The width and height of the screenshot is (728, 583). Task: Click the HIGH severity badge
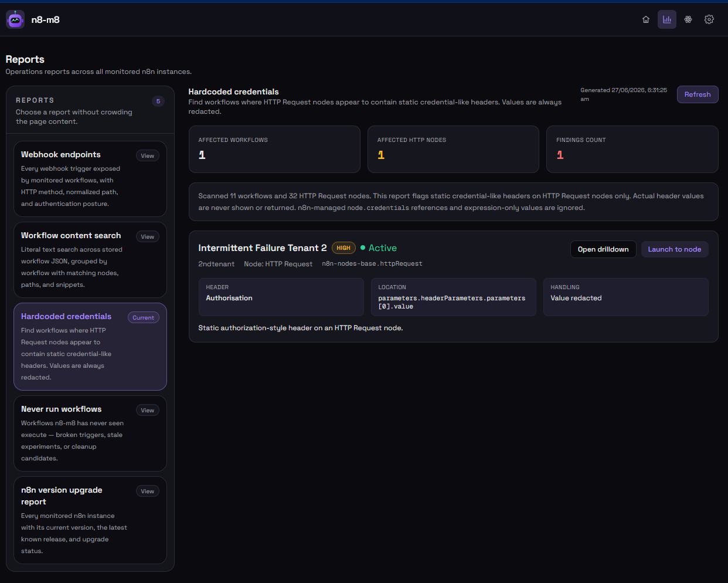coord(343,248)
